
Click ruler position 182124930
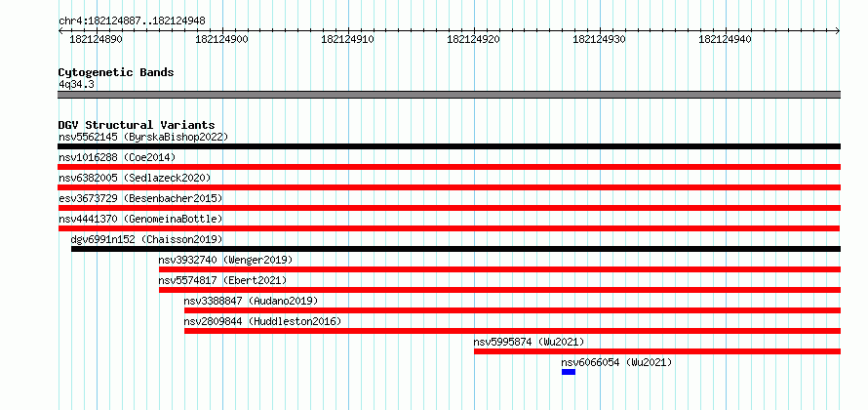[599, 39]
